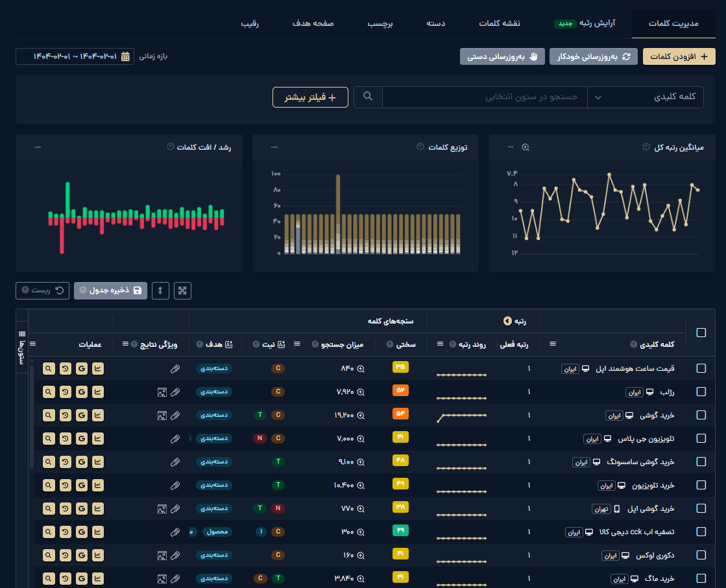Click the search icon beside the filter search field
The width and height of the screenshot is (726, 588).
pyautogui.click(x=368, y=97)
